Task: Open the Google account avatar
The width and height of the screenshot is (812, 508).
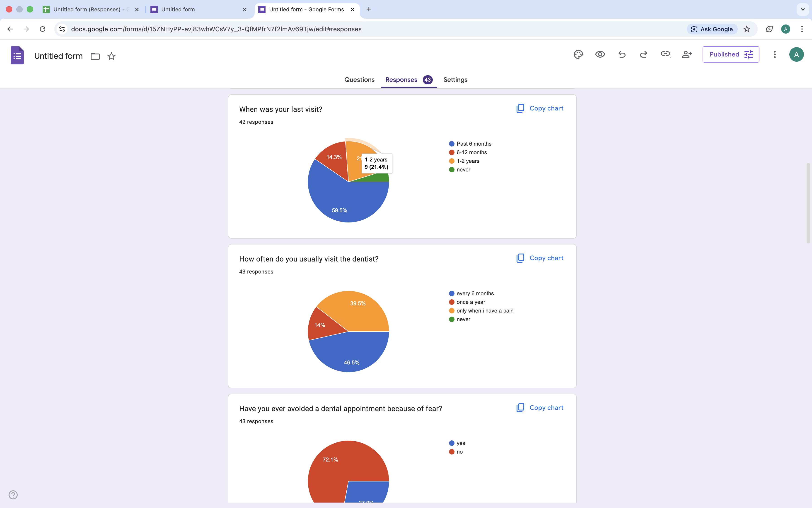Action: [x=796, y=54]
